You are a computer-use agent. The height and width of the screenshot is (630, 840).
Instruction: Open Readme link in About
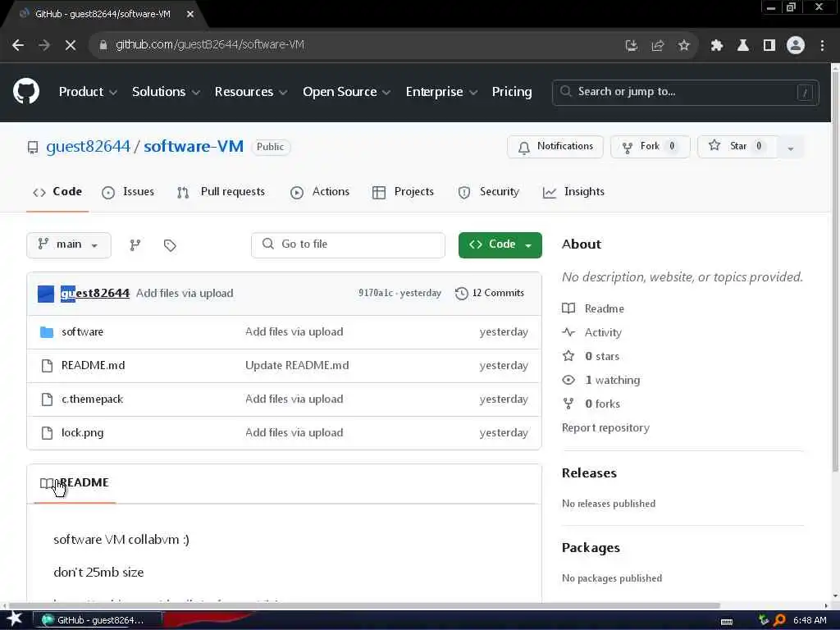[605, 309]
